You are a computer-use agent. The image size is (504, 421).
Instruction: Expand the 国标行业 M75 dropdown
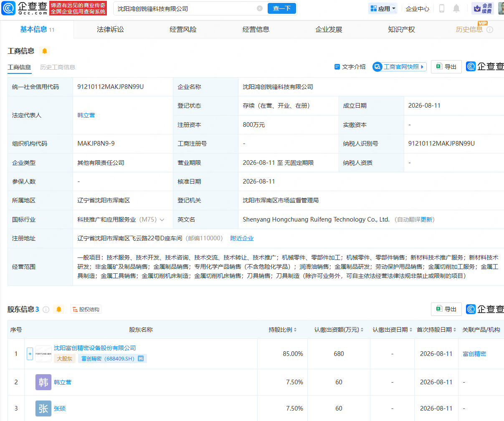[x=162, y=219]
